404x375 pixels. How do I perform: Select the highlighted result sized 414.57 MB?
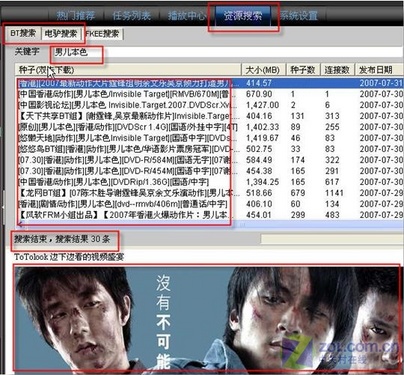pos(210,83)
